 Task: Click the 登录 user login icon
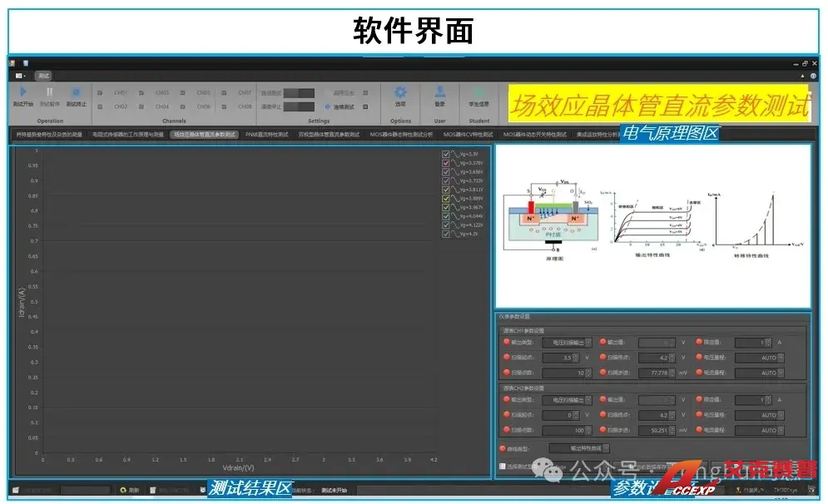(439, 92)
